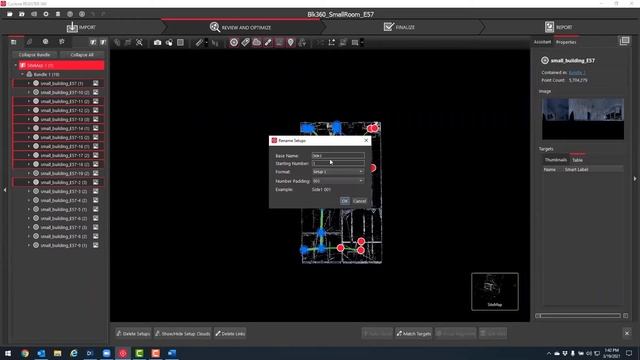Toggle the labels tag toolbar icon

(245, 42)
